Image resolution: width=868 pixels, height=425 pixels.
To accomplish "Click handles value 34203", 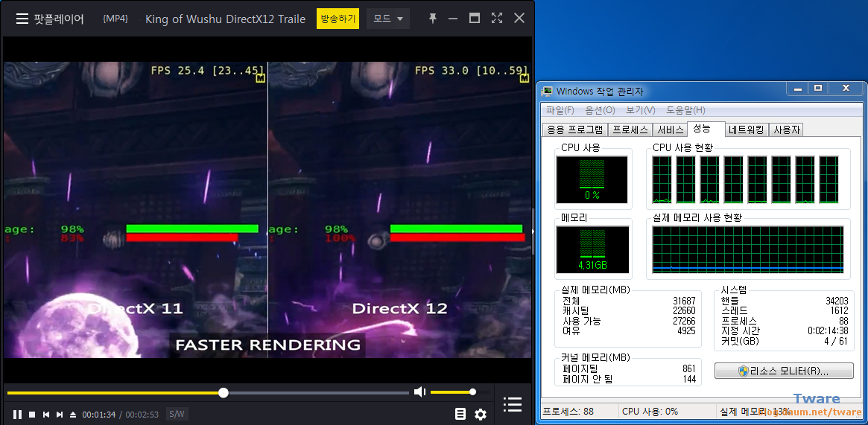I will pyautogui.click(x=837, y=301).
